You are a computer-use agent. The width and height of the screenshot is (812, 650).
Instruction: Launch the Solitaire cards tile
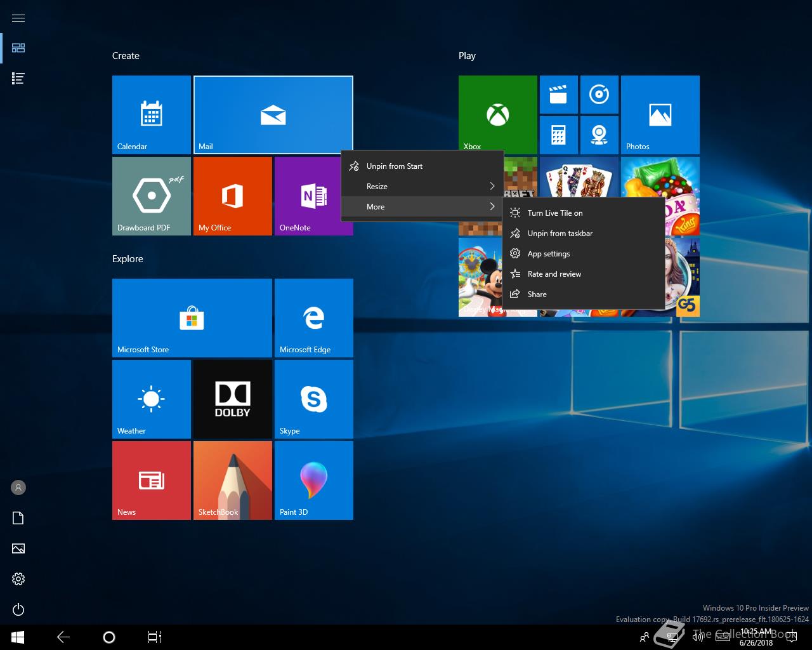pos(579,177)
